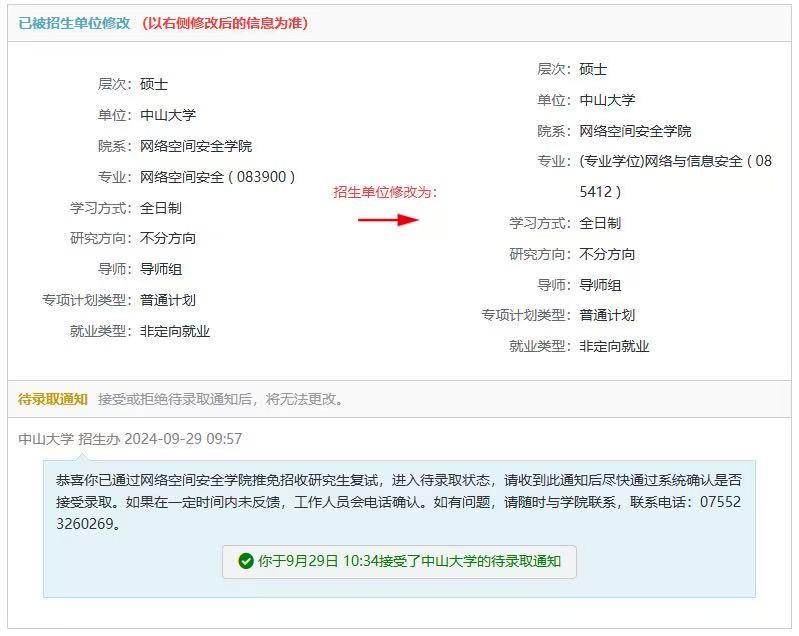This screenshot has width=799, height=636.
Task: Click left column '网络空间安全学院' department value
Action: 196,146
